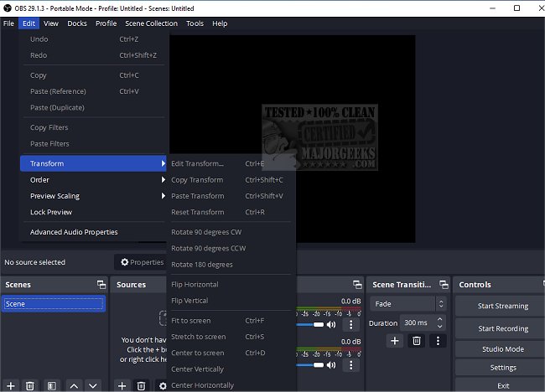The width and height of the screenshot is (545, 392).
Task: Open first audio channel options menu
Action: [351, 325]
